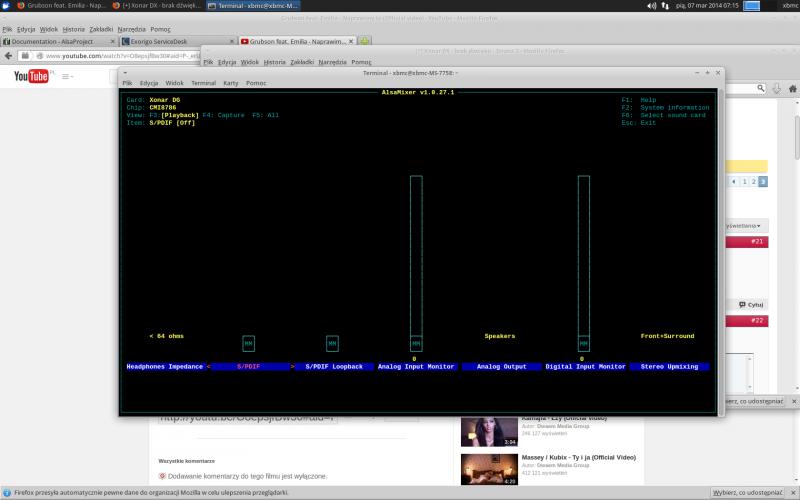The width and height of the screenshot is (800, 500).
Task: Click the volume icon in system tray
Action: [651, 6]
